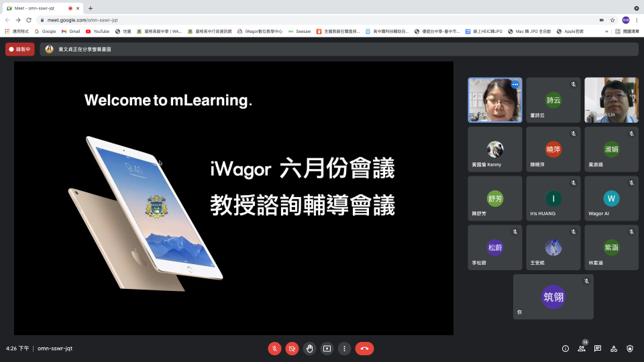The height and width of the screenshot is (362, 644).
Task: Open the Activities panel icon
Action: [x=614, y=349]
